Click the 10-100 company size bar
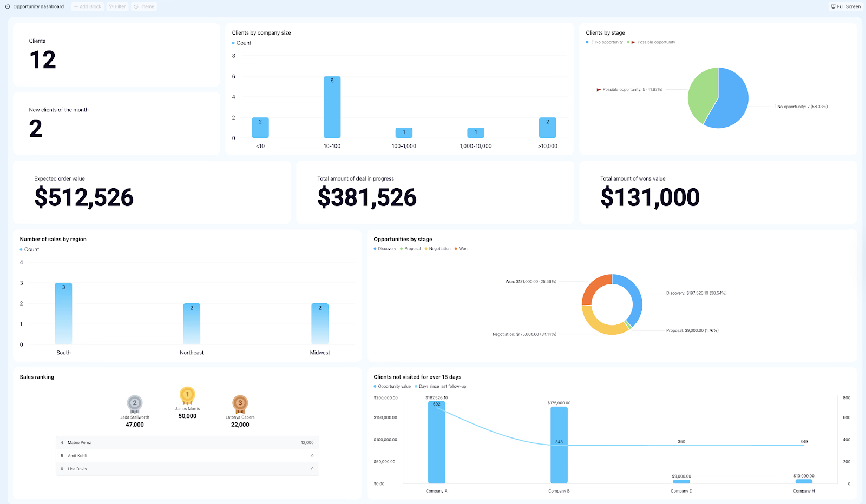This screenshot has height=504, width=866. (x=332, y=107)
